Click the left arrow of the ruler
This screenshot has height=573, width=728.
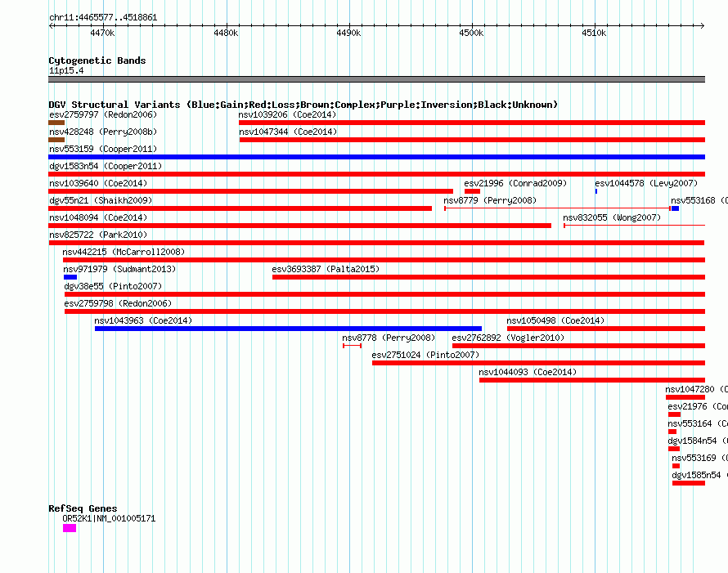(51, 26)
